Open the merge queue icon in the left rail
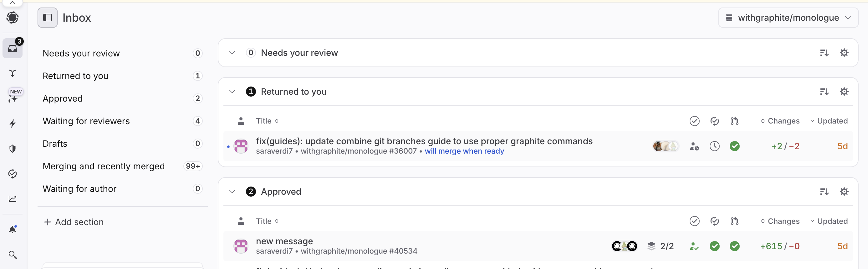868x269 pixels. (13, 73)
